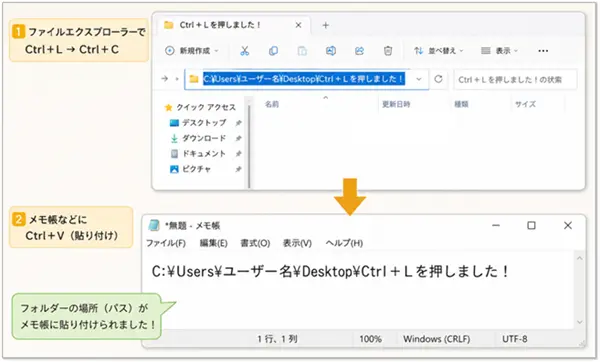The image size is (600, 362).
Task: Open the ファイル(F) menu in Notepad
Action: [166, 243]
